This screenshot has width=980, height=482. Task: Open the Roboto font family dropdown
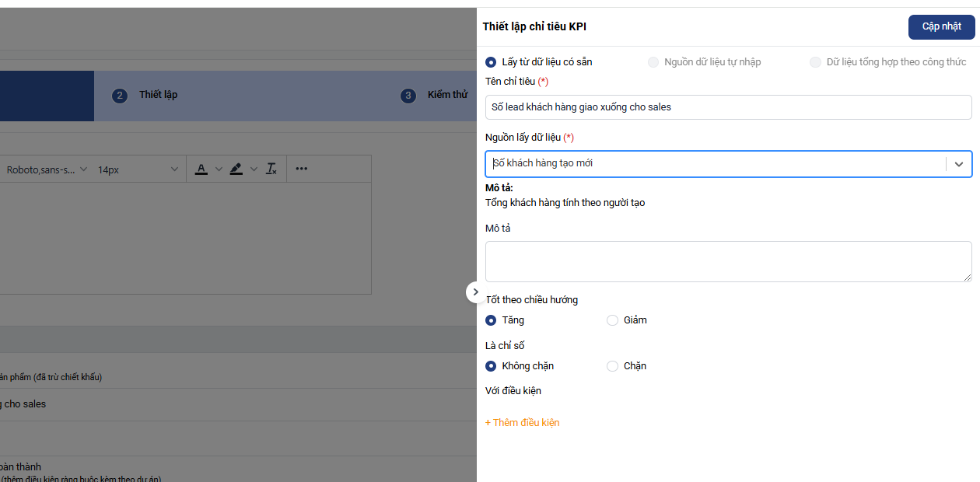point(47,169)
